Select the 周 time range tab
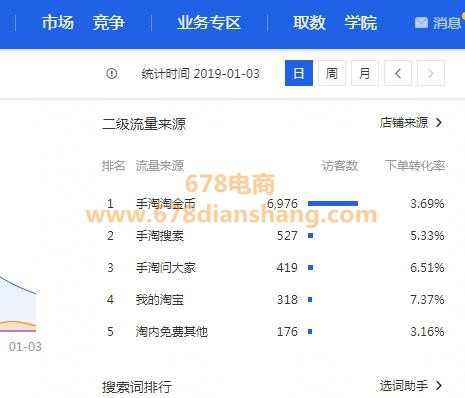465x398 pixels. click(332, 73)
